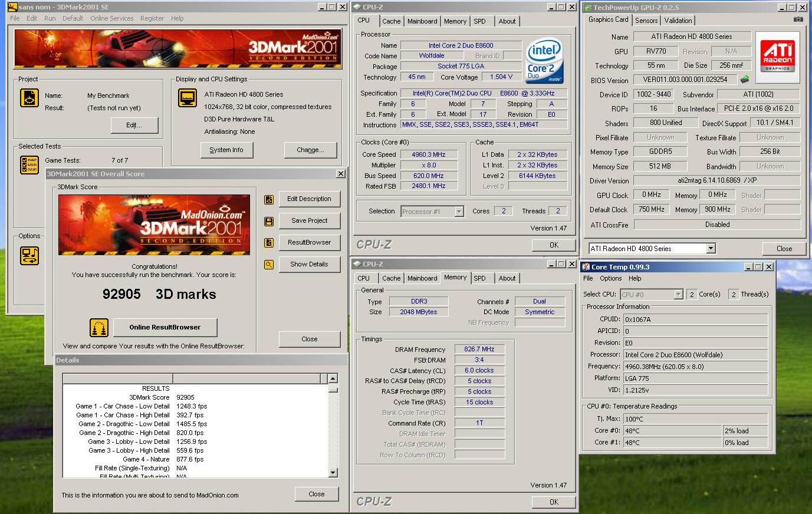Screen dimensions: 812x514
Task: Select the CPU tab in bottom CPU-Z window
Action: 364,278
